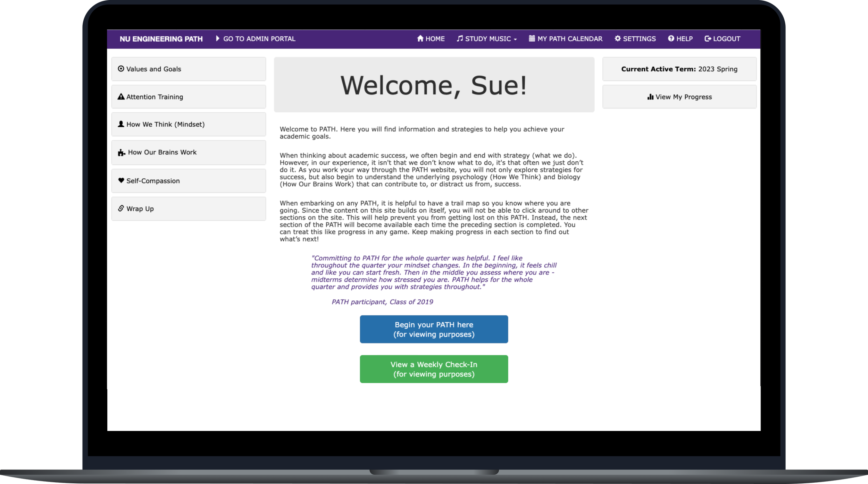868x484 pixels.
Task: Click the Logout arrow icon
Action: (x=708, y=39)
